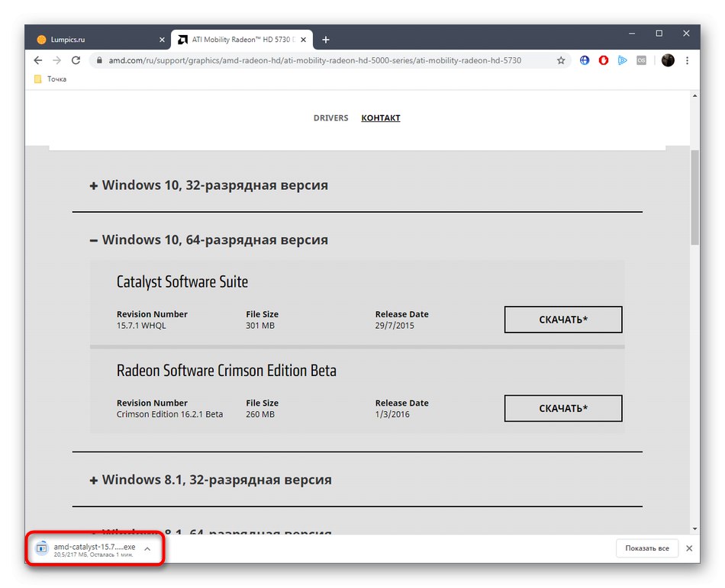Open a new browser tab
This screenshot has width=725, height=588.
pos(326,40)
